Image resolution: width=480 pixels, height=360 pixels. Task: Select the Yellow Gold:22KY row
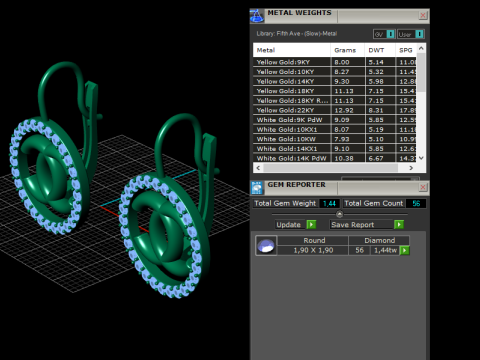pos(335,110)
